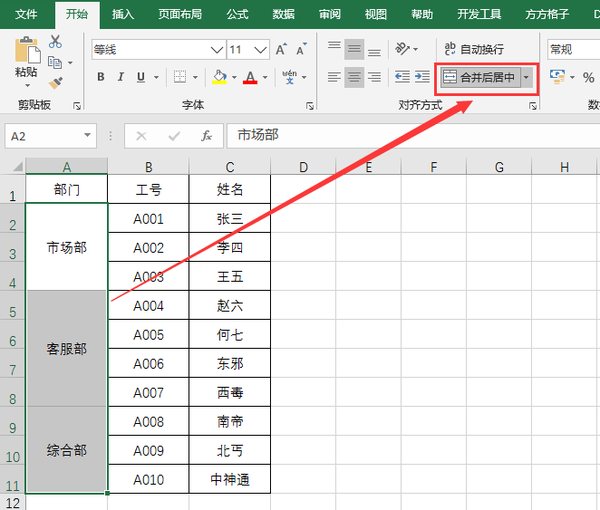Toggle center horizontal alignment

point(354,77)
